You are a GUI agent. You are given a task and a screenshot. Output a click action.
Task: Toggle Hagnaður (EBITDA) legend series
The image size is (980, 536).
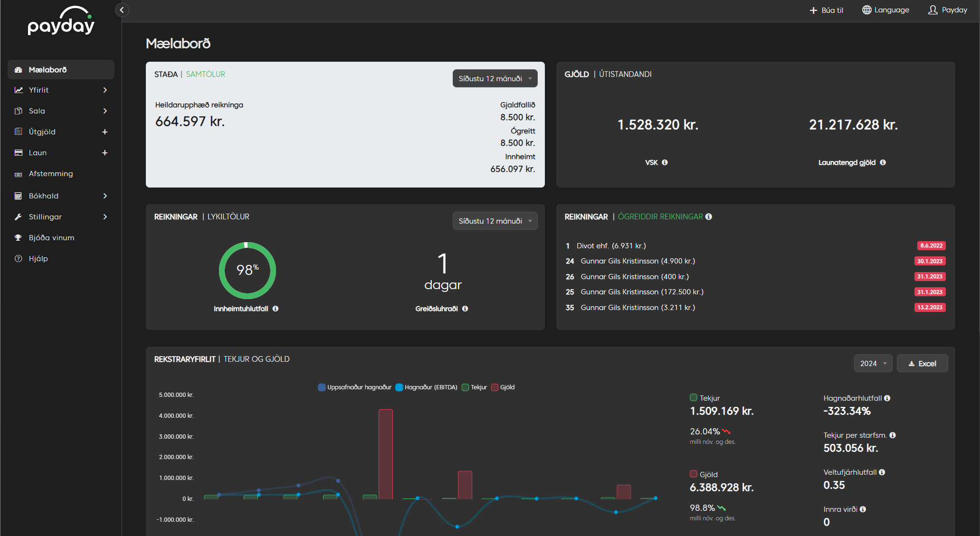click(x=427, y=387)
